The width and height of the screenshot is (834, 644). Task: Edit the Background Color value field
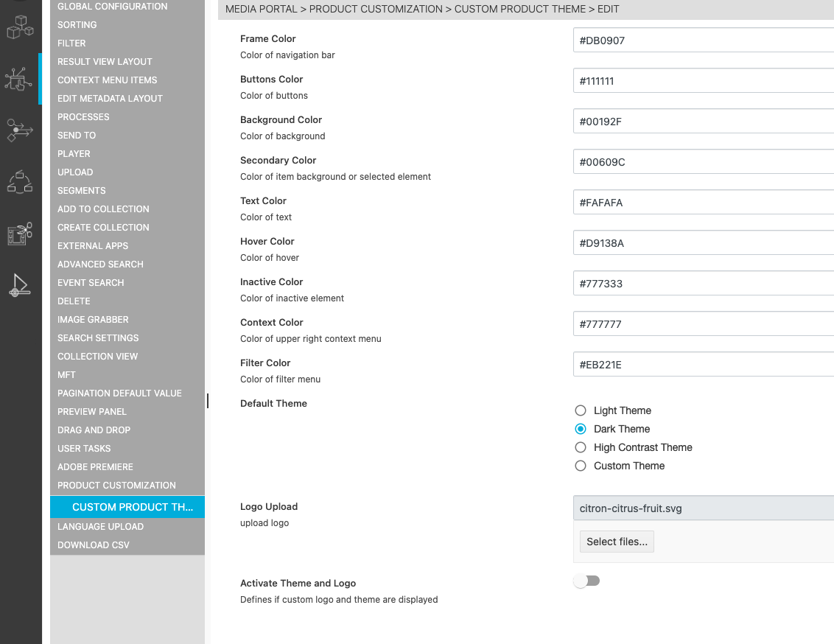pyautogui.click(x=700, y=121)
